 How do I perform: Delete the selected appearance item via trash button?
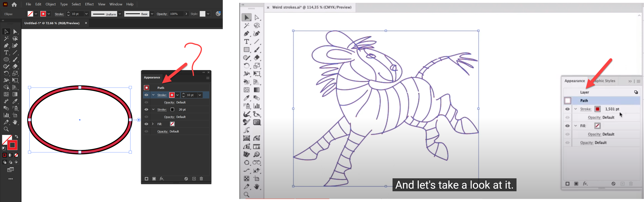pos(201,178)
